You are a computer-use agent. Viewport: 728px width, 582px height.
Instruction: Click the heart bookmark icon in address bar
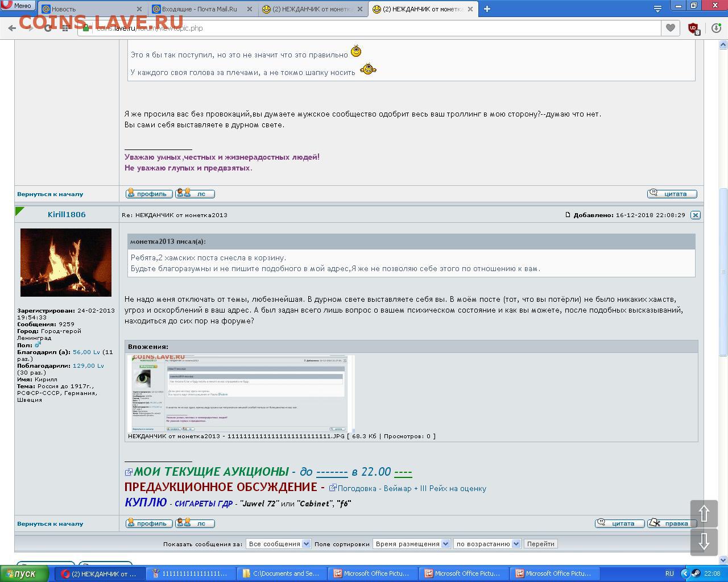point(671,28)
